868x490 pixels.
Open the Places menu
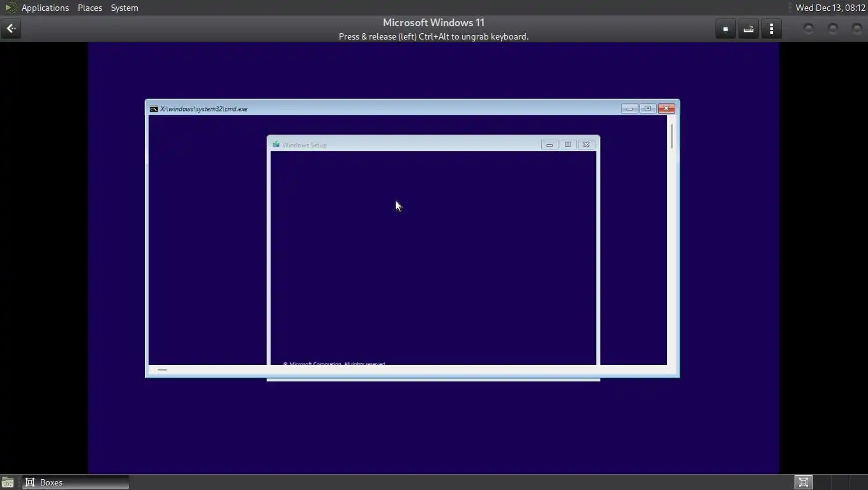point(90,8)
